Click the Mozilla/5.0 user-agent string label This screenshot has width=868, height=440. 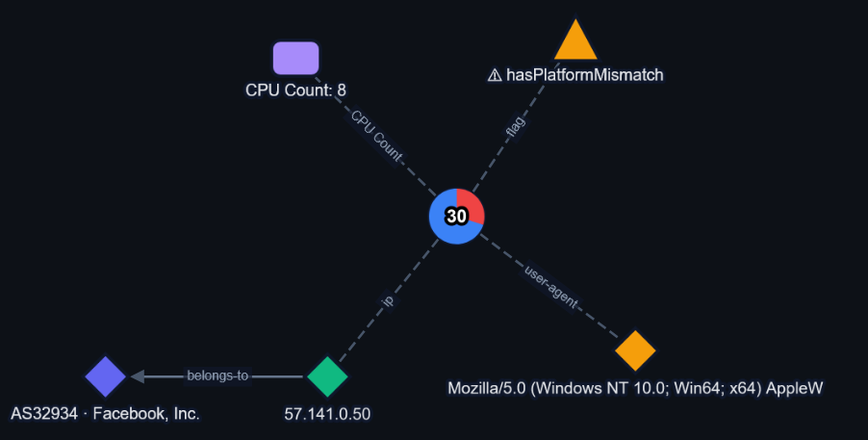(635, 388)
